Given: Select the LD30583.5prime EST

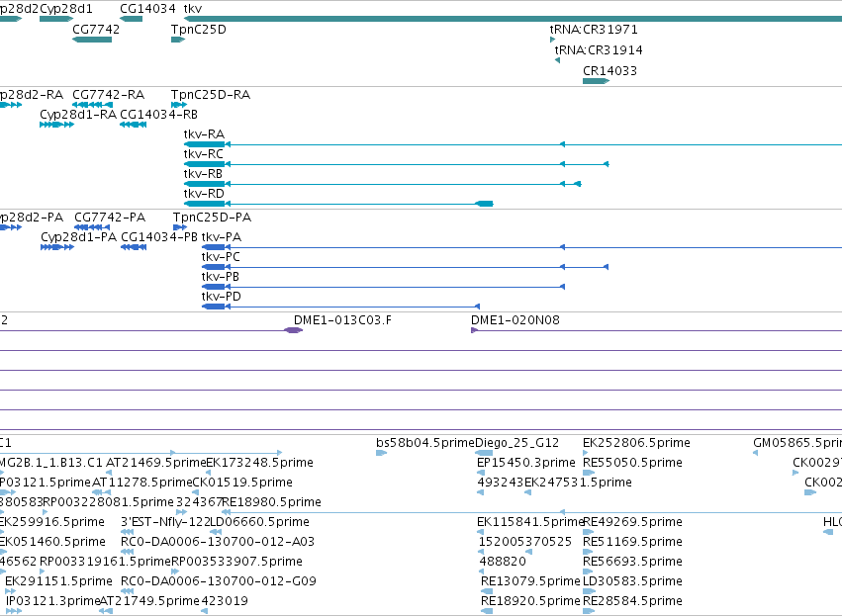Looking at the screenshot, I should coord(589,591).
